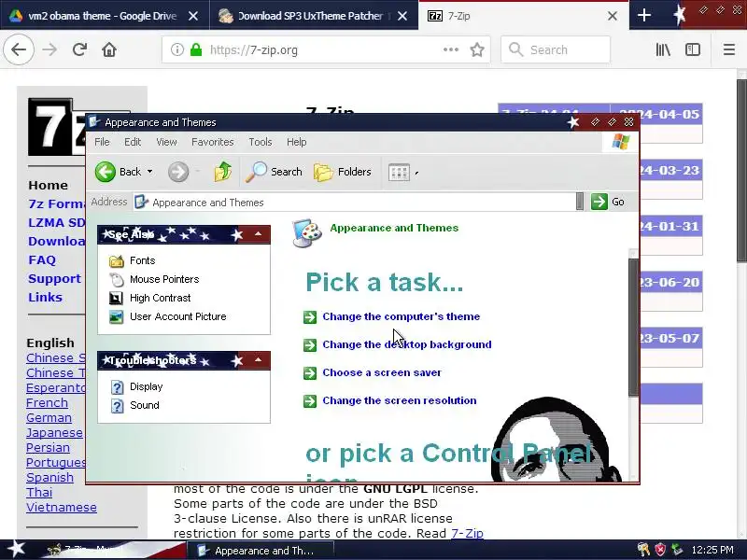This screenshot has width=747, height=560.
Task: Open the Edit menu
Action: click(x=133, y=142)
